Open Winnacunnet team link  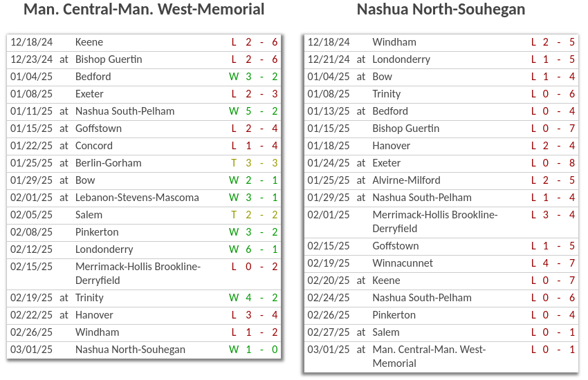pyautogui.click(x=403, y=263)
